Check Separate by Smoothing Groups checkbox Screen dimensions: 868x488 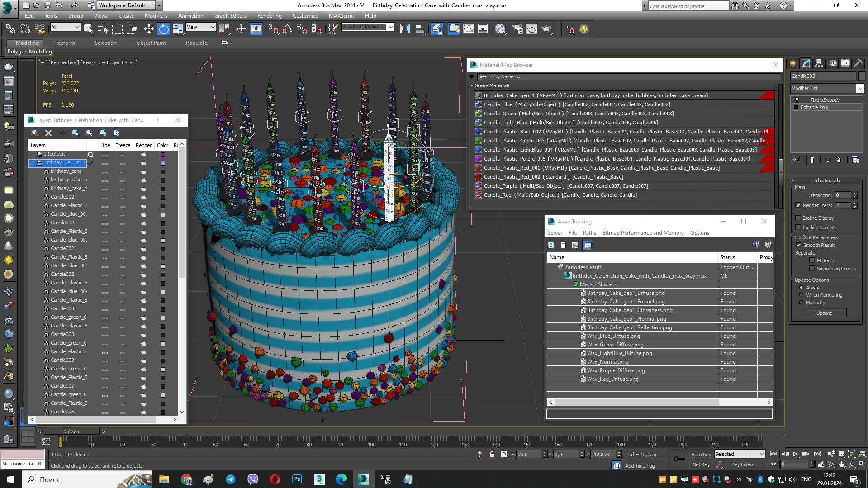(812, 269)
